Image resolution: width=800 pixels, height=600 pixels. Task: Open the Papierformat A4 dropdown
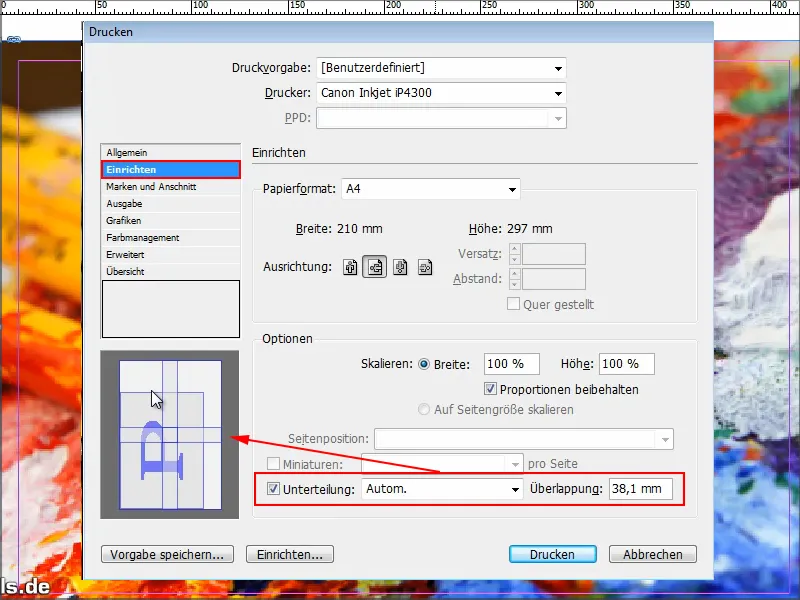click(431, 189)
